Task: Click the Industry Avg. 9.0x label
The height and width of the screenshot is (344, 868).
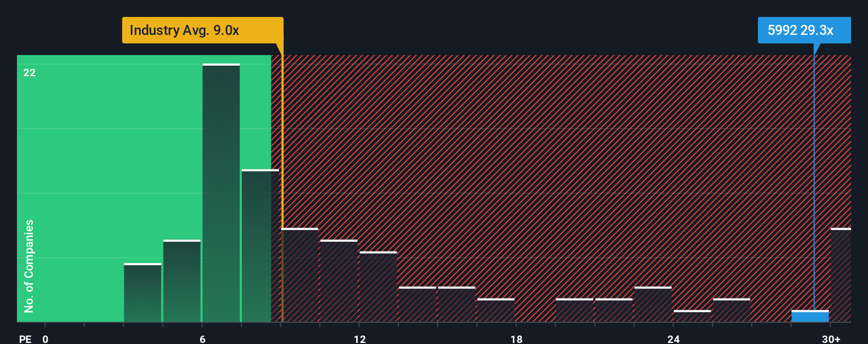Action: coord(203,30)
